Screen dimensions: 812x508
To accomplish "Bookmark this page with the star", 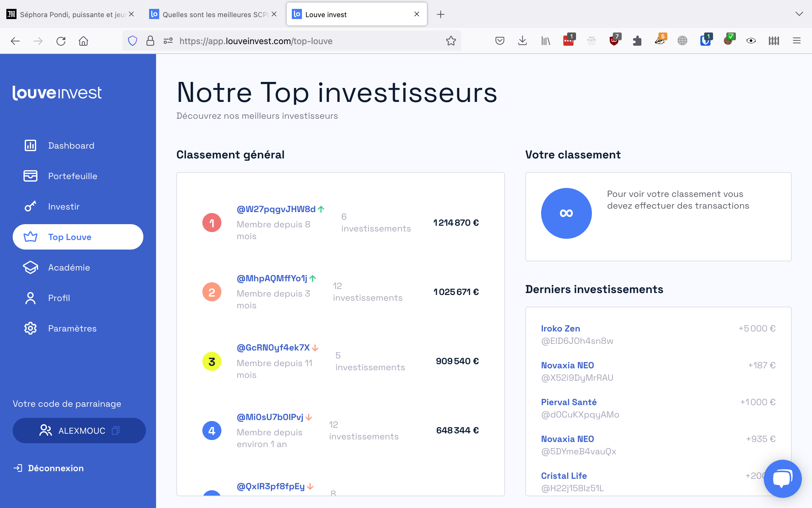I will click(x=451, y=41).
